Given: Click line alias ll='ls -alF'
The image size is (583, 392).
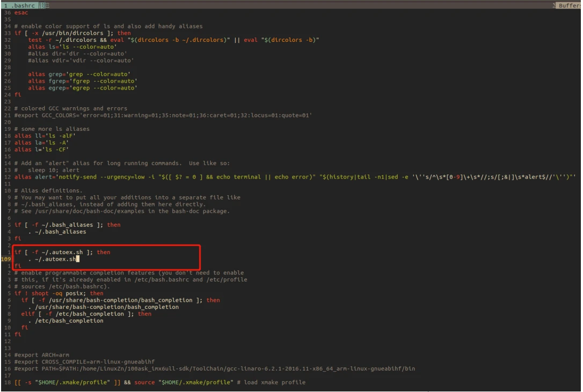Looking at the screenshot, I should pyautogui.click(x=45, y=136).
